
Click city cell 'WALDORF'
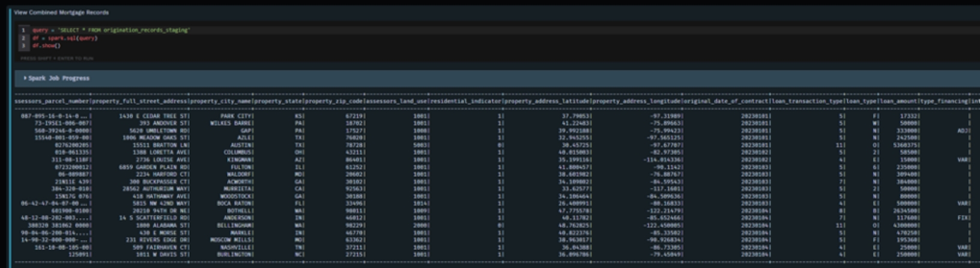point(240,174)
